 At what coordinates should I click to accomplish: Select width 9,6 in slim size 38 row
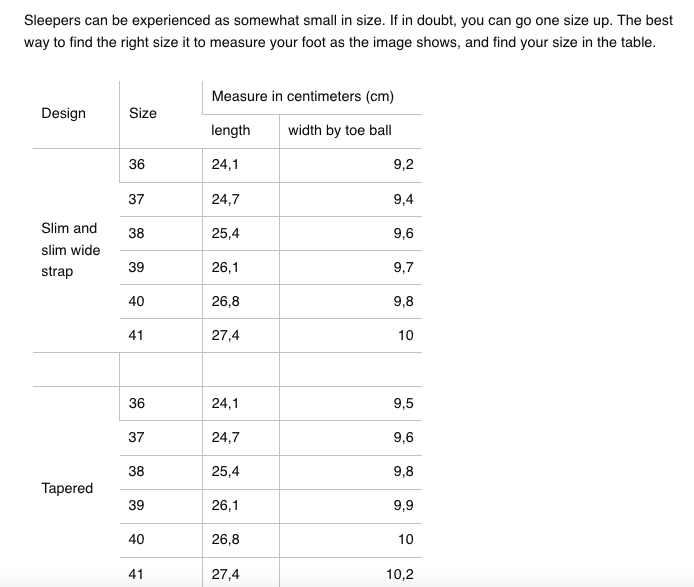coord(403,233)
